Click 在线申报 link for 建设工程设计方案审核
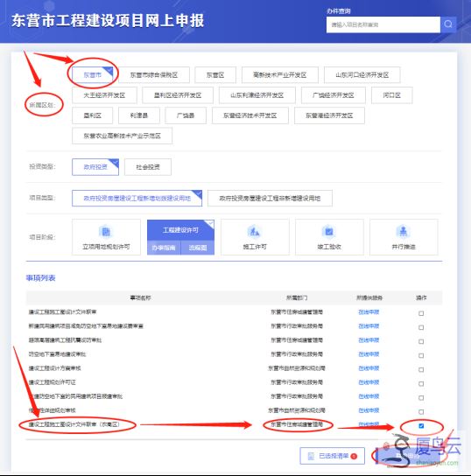Screen dimensions: 471x476 coord(369,368)
